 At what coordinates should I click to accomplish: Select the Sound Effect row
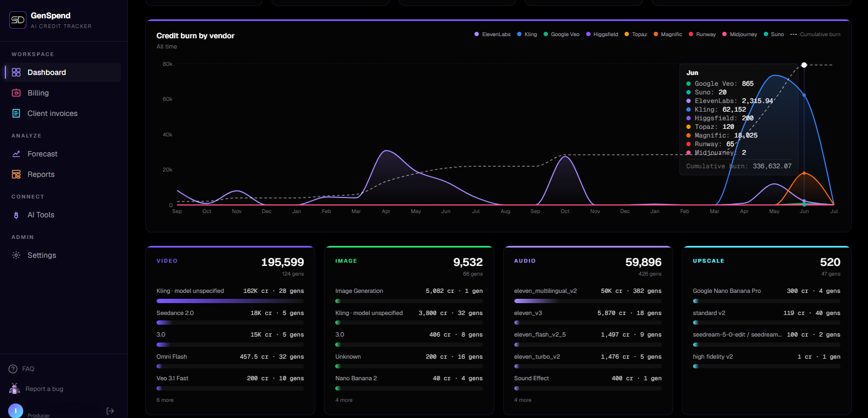click(x=588, y=382)
